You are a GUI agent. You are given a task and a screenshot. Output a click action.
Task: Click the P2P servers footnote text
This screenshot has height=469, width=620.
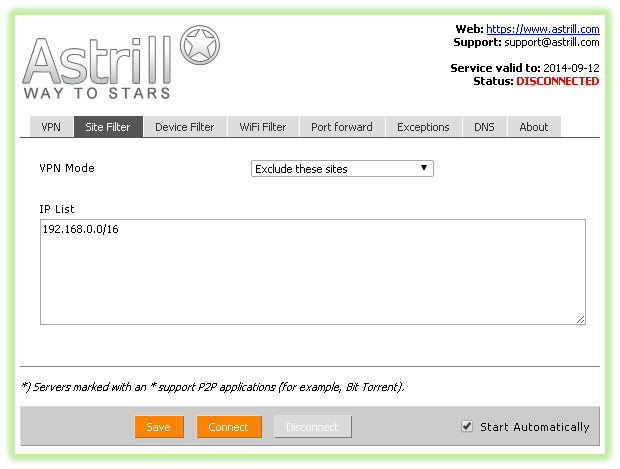pyautogui.click(x=213, y=387)
